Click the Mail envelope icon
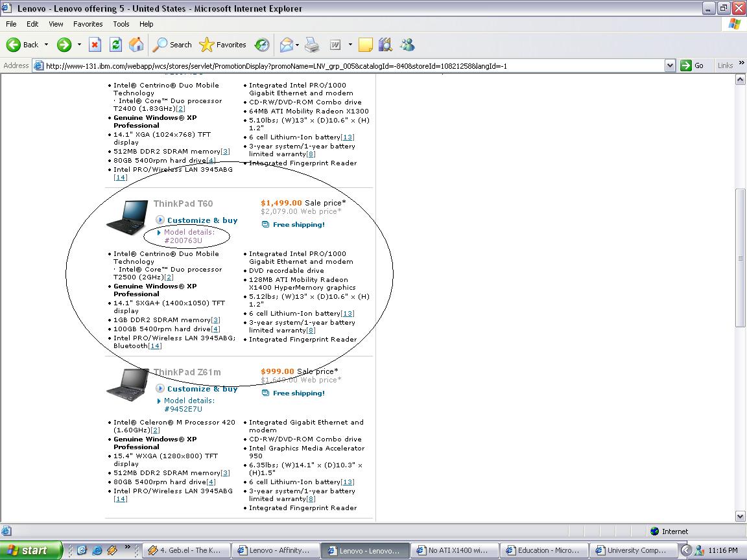The width and height of the screenshot is (747, 560). [287, 45]
